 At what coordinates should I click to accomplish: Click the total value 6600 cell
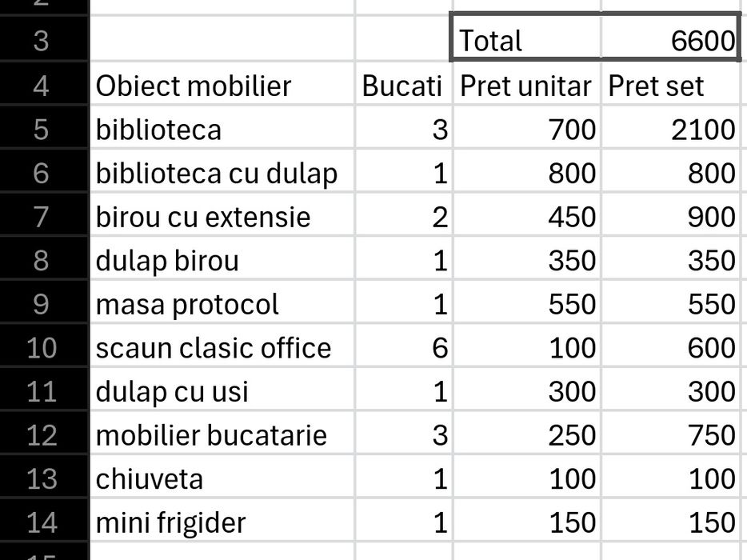672,40
